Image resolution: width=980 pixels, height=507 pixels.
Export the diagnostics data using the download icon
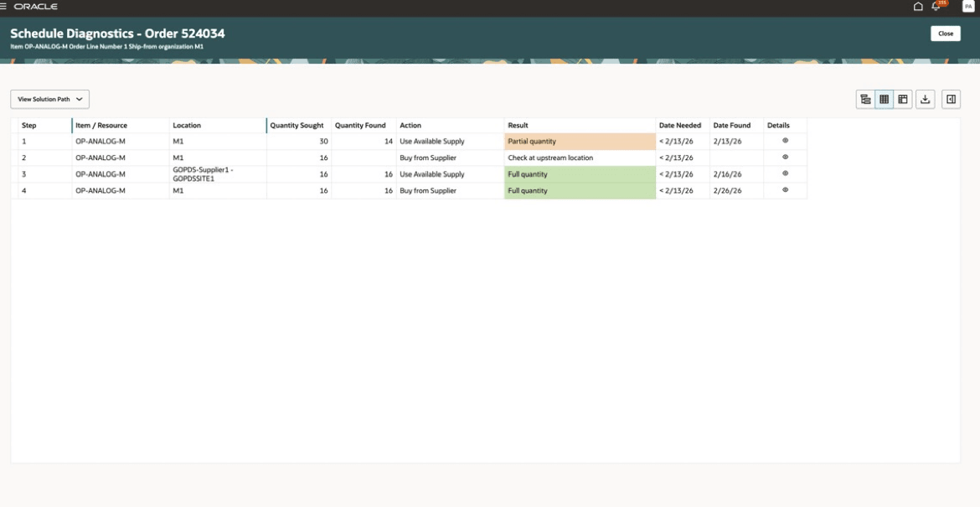click(x=925, y=98)
